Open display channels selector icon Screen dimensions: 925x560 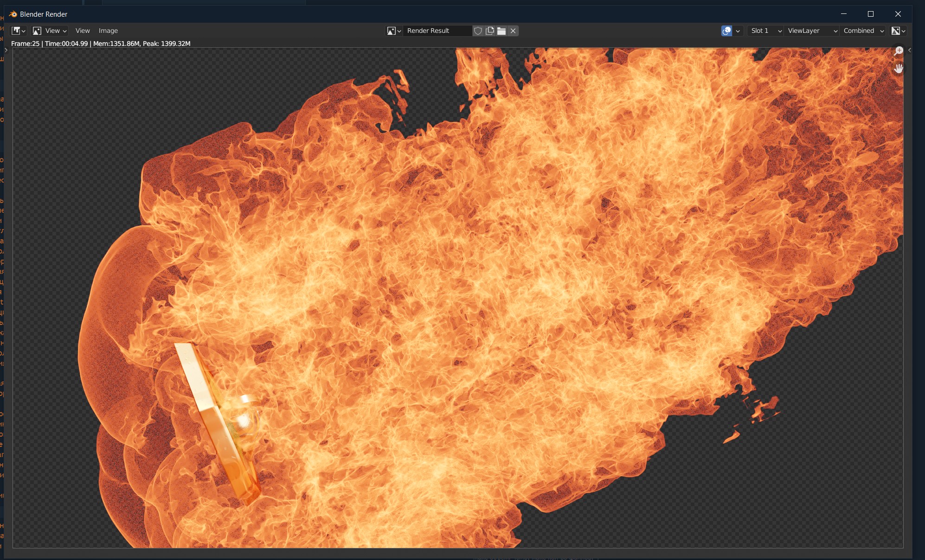tap(898, 31)
